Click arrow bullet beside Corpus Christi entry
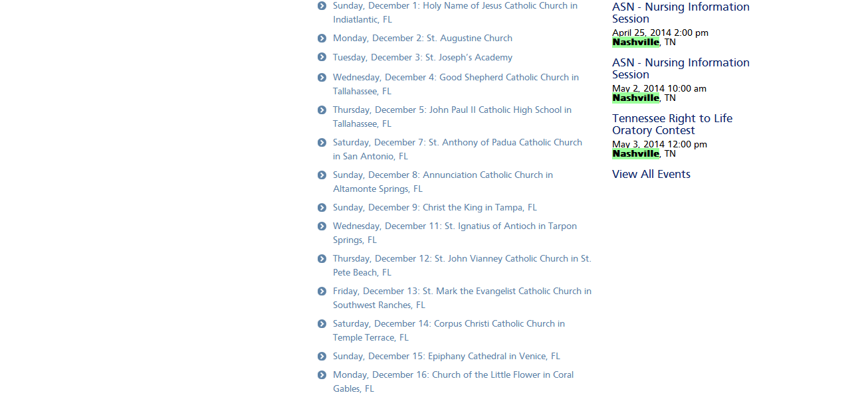Viewport: 868px width, 409px height. point(322,324)
